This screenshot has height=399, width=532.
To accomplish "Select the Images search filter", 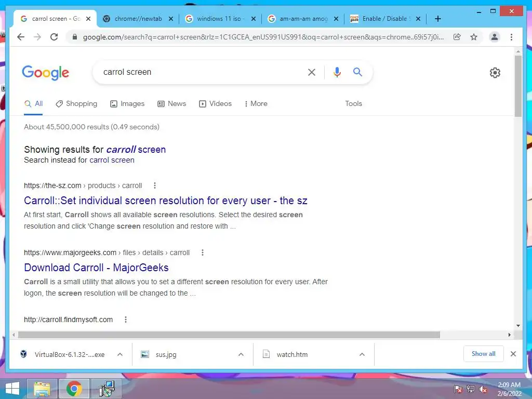I will click(128, 104).
